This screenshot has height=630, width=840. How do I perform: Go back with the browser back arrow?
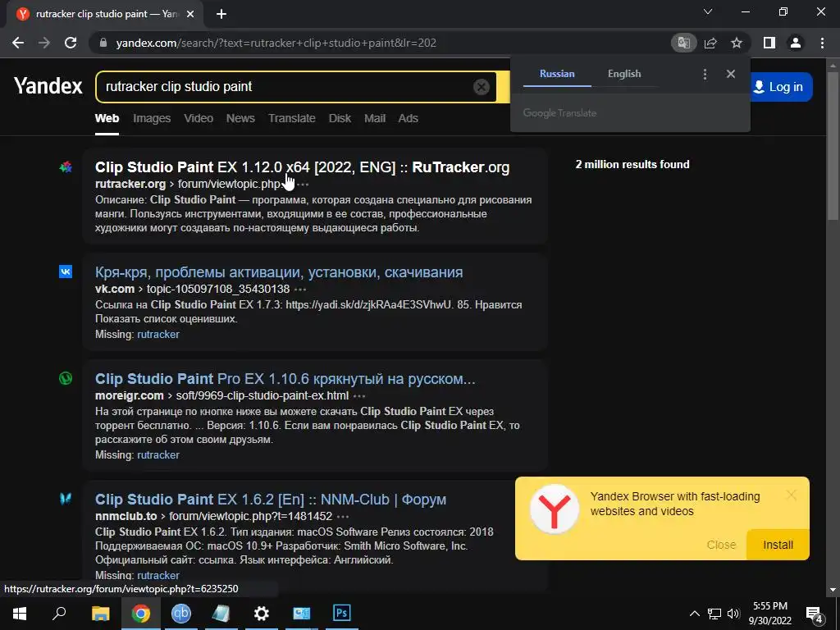[x=18, y=43]
